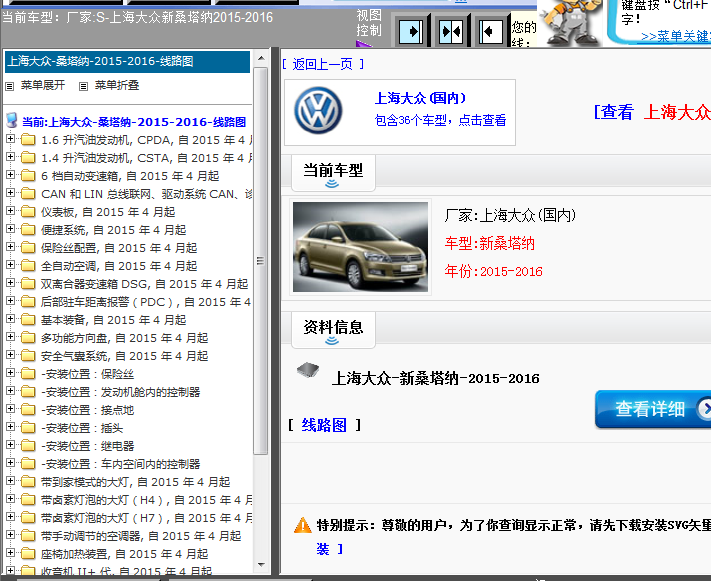Click the folder icon for 带到家模式的大灯
Image resolution: width=711 pixels, height=581 pixels.
28,482
